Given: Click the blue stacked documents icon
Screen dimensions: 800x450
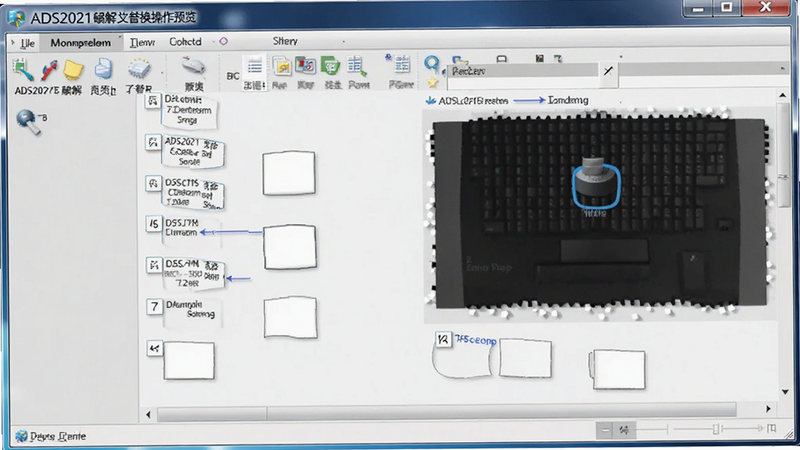Looking at the screenshot, I should (x=103, y=69).
